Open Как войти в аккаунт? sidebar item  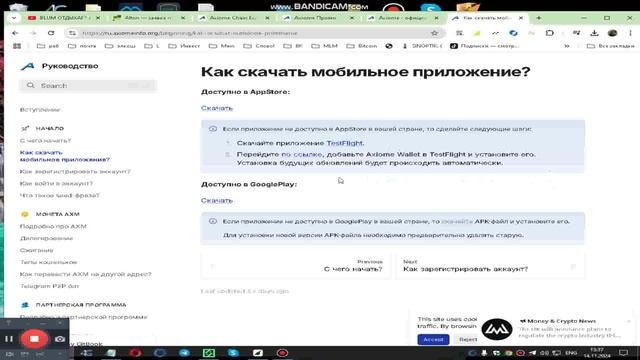pos(56,183)
